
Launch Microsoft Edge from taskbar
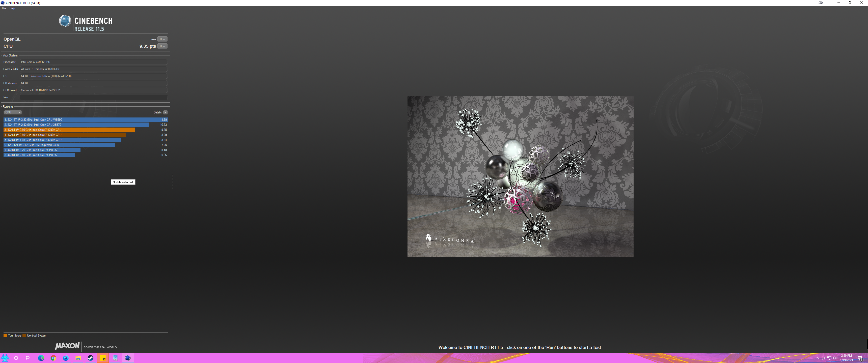click(41, 358)
